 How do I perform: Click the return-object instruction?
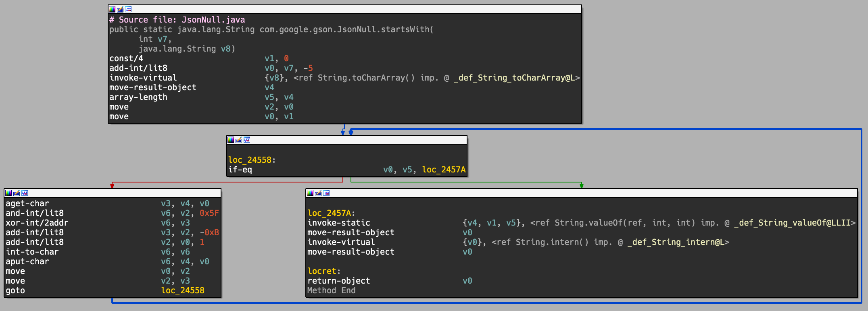(339, 281)
